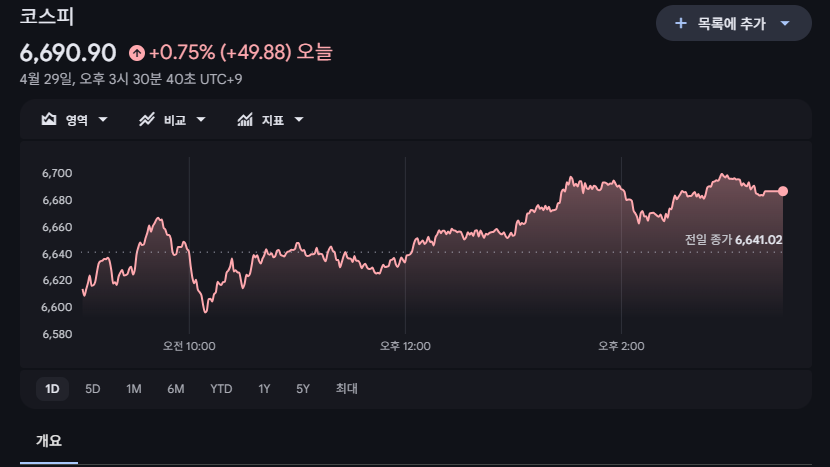The image size is (830, 467).
Task: Click the plus icon in the add-to-list button
Action: [x=681, y=23]
